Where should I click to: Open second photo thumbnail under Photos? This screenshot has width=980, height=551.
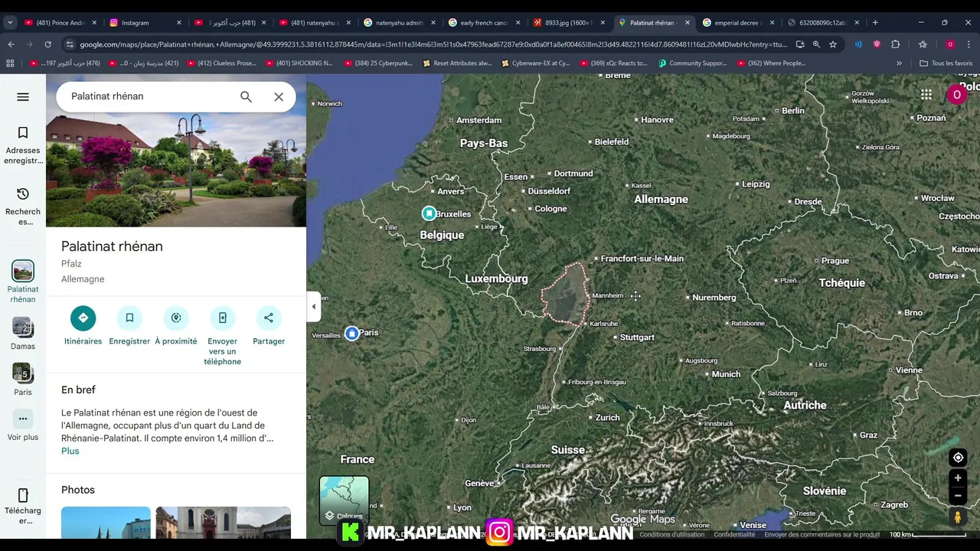[223, 523]
